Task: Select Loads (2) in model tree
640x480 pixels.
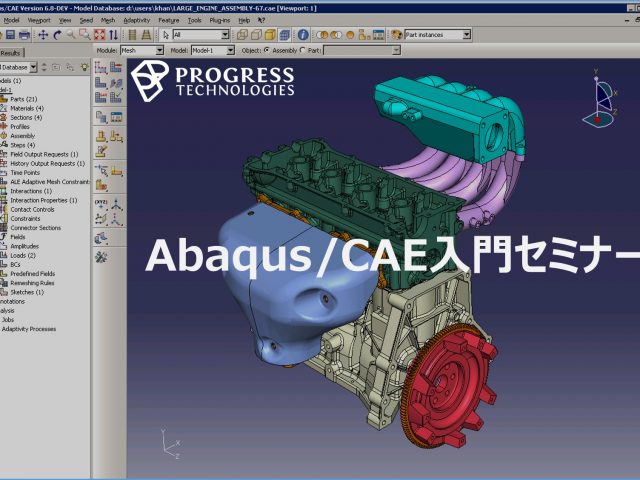Action: click(x=23, y=256)
